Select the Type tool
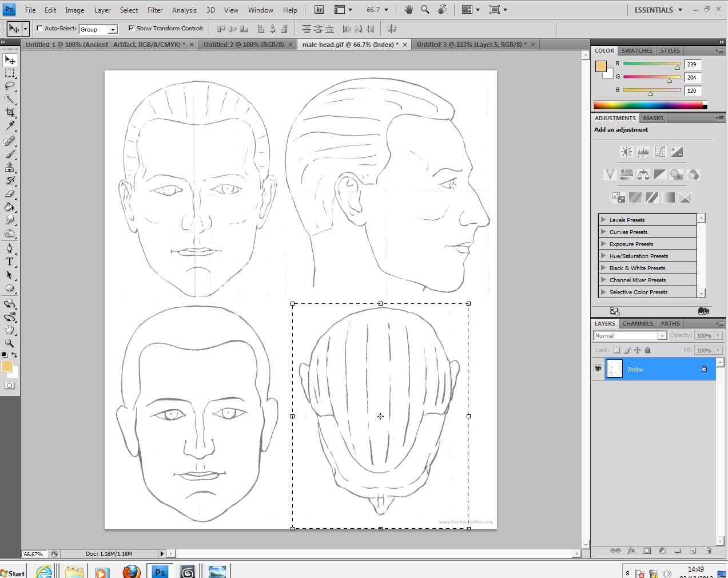 (9, 262)
